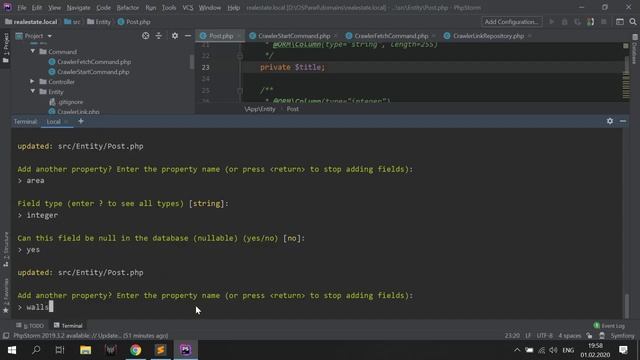Click the fold toggle at line 22
The width and height of the screenshot is (640, 360).
click(240, 56)
